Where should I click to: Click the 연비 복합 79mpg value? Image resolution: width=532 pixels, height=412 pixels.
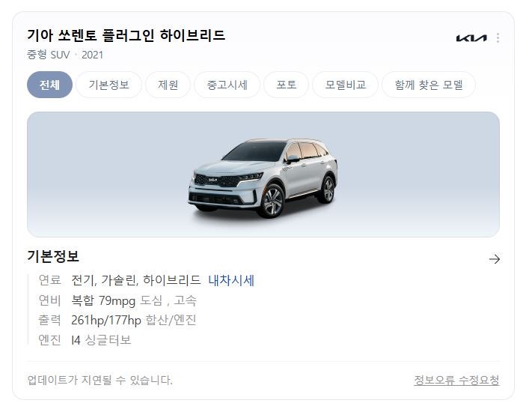tap(103, 300)
